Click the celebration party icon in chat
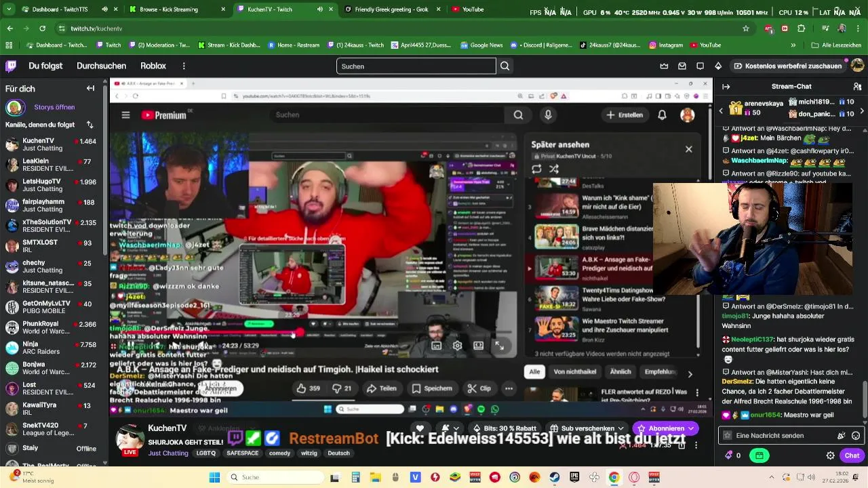 pos(842,436)
